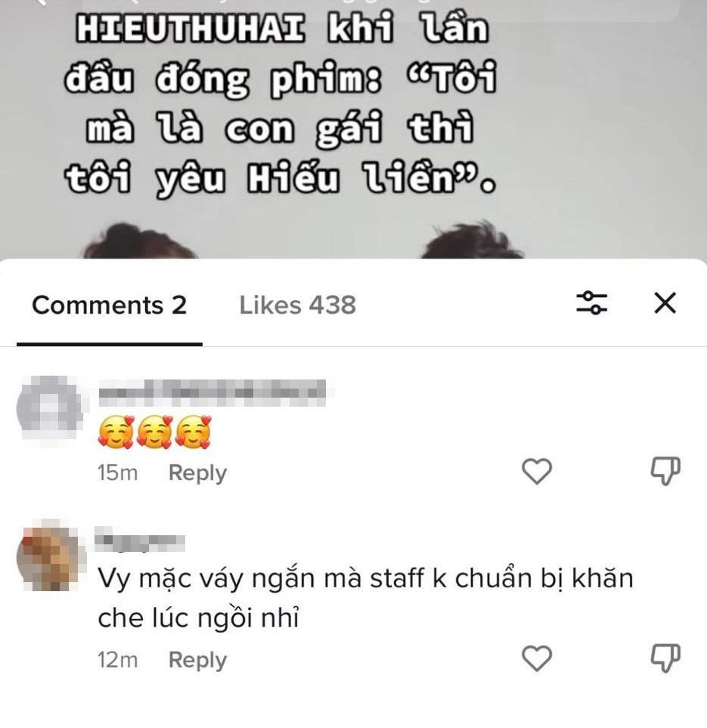This screenshot has width=707, height=728.
Task: Switch to the Likes 438 tab
Action: click(298, 305)
